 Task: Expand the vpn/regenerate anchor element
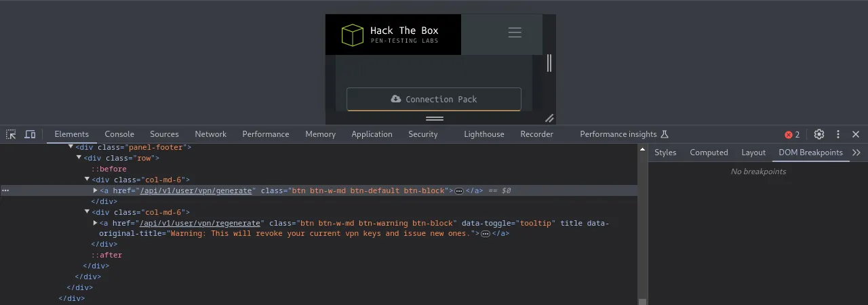pyautogui.click(x=96, y=223)
